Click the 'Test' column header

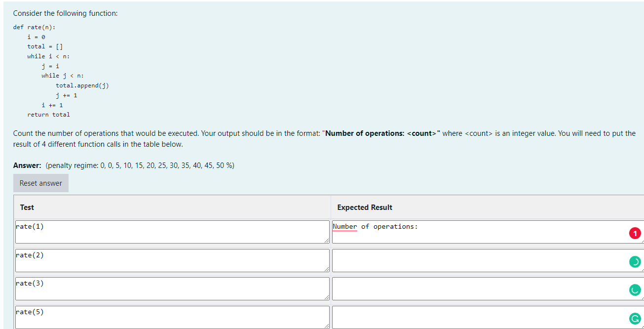pos(27,207)
